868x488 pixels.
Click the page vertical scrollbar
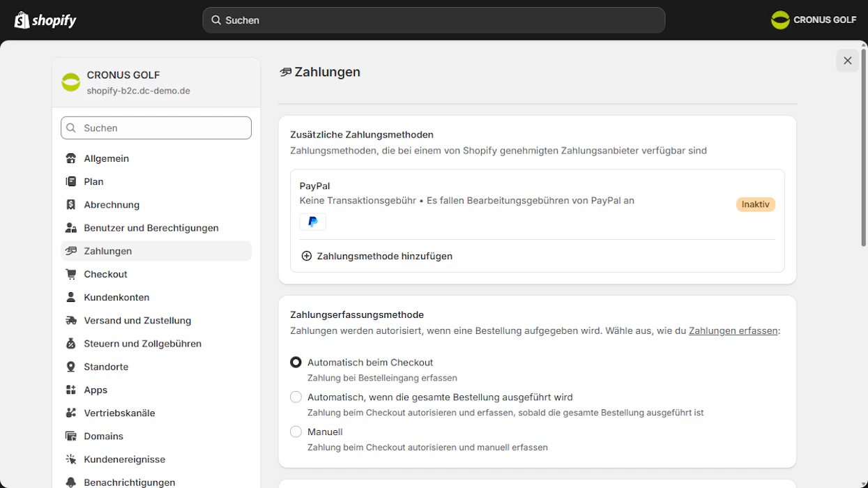tap(864, 148)
